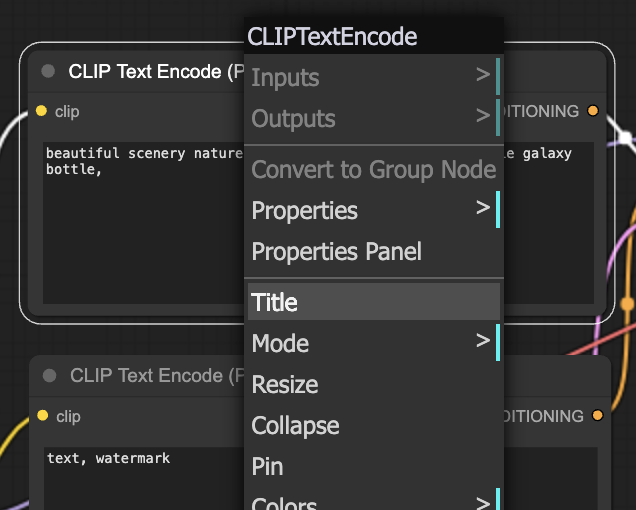Click the collapse dot on top CLIP Text Encode node
Screen dimensions: 636x510
(x=48, y=71)
